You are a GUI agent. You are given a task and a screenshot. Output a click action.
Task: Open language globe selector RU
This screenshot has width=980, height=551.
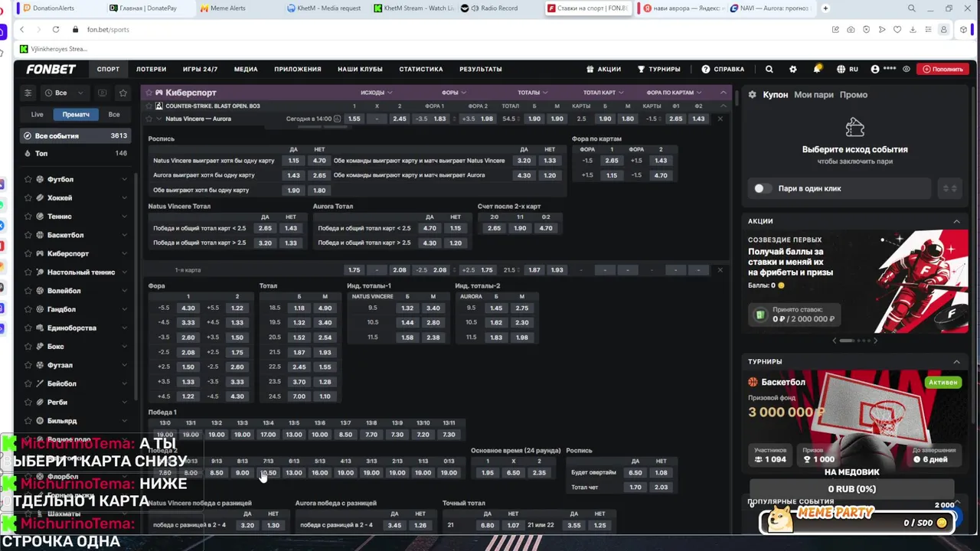tap(848, 69)
